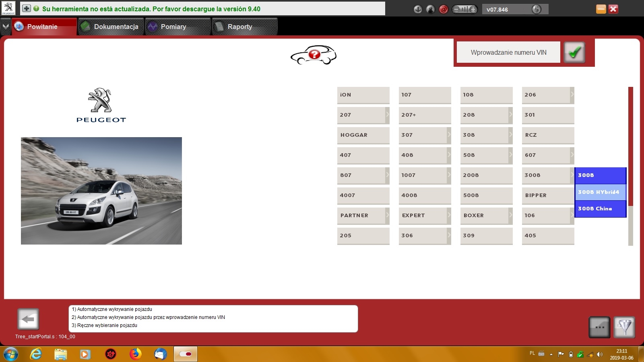Click the green info icon before update notice

click(36, 8)
